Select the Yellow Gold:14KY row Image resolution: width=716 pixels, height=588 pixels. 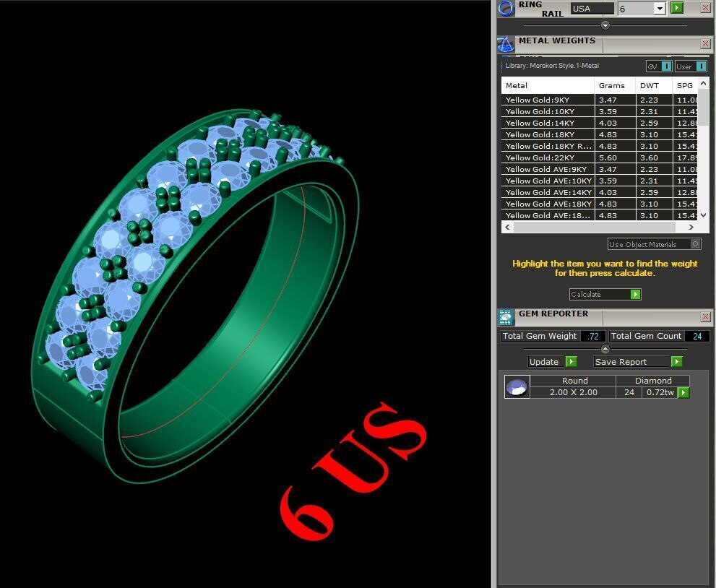point(599,123)
